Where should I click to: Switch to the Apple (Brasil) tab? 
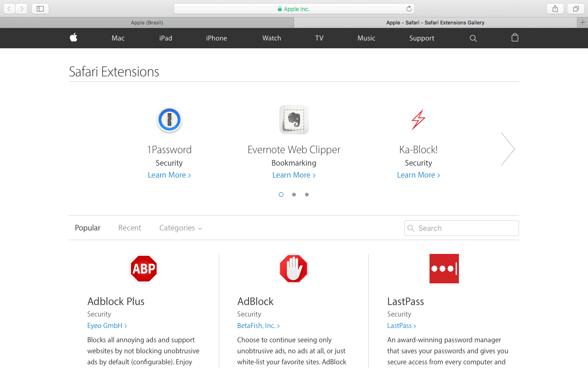pos(147,23)
